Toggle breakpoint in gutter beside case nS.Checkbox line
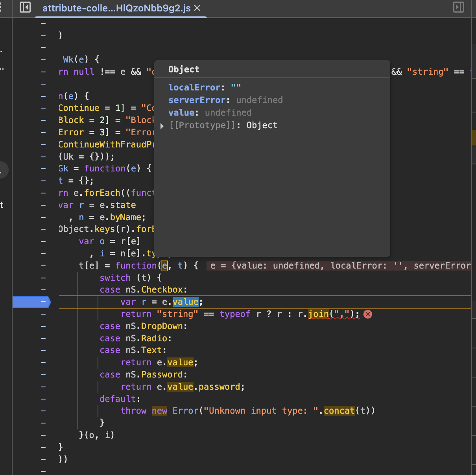This screenshot has width=476, height=475. [43, 290]
